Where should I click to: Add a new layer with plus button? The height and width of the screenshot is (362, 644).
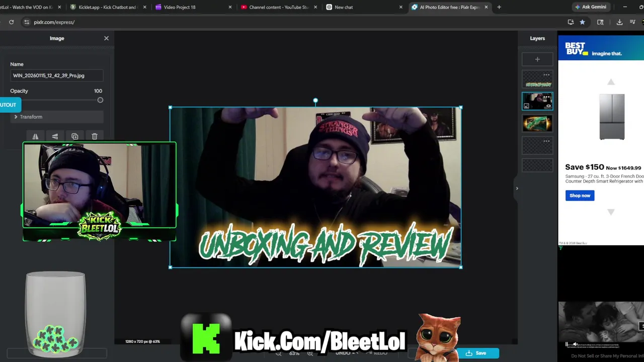point(537,59)
